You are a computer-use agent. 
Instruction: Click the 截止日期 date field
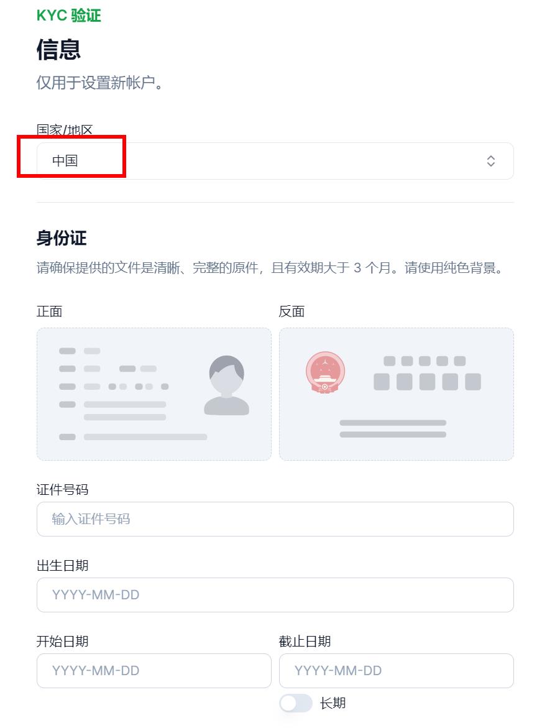point(396,671)
